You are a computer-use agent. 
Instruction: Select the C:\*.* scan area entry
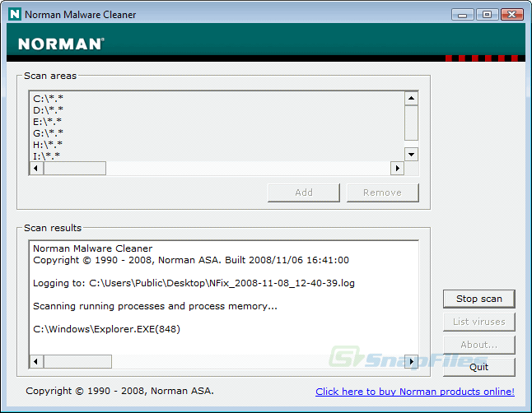pyautogui.click(x=49, y=99)
